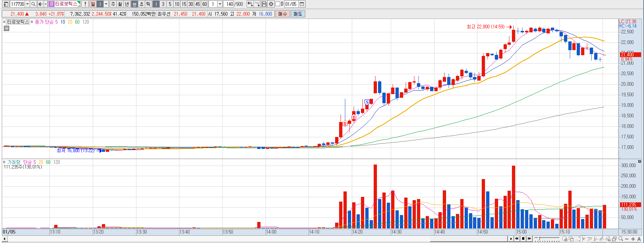This screenshot has width=644, height=243.
Task: Click the chart zoom slider handle
Action: pyautogui.click(x=540, y=238)
